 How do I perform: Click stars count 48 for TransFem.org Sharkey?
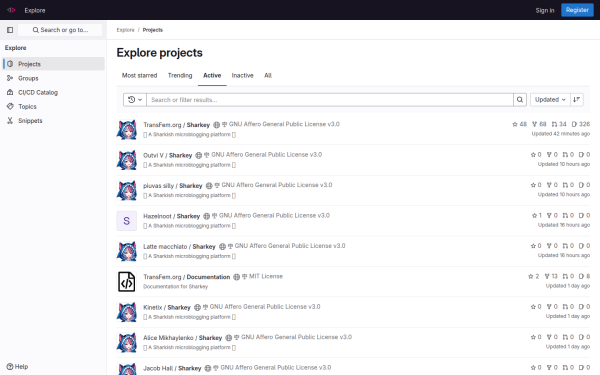[x=519, y=124]
